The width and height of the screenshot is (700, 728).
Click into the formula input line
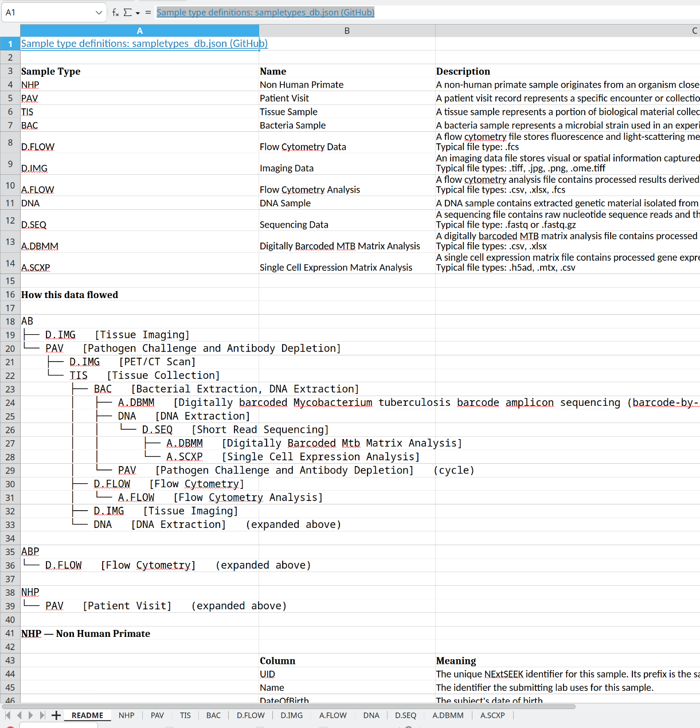click(x=427, y=12)
